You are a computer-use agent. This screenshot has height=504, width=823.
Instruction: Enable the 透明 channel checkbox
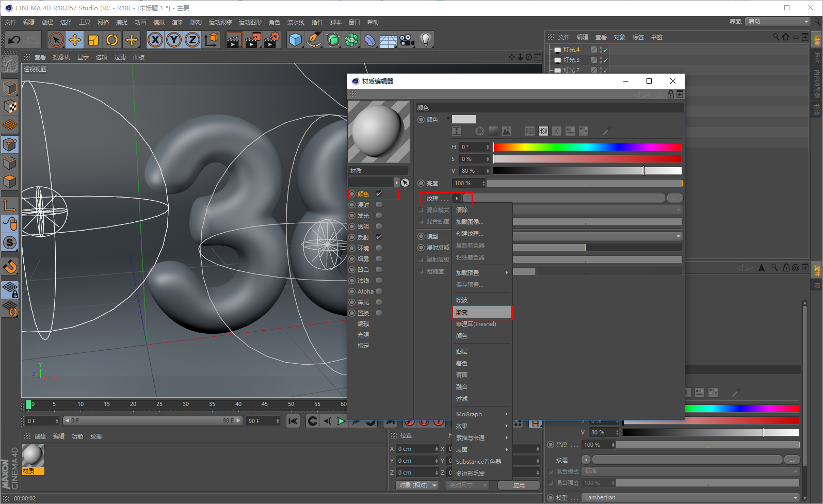point(379,226)
